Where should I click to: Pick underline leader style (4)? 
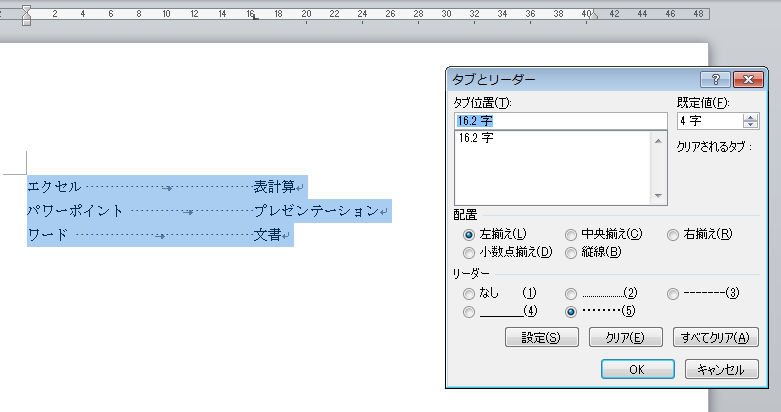coord(469,312)
